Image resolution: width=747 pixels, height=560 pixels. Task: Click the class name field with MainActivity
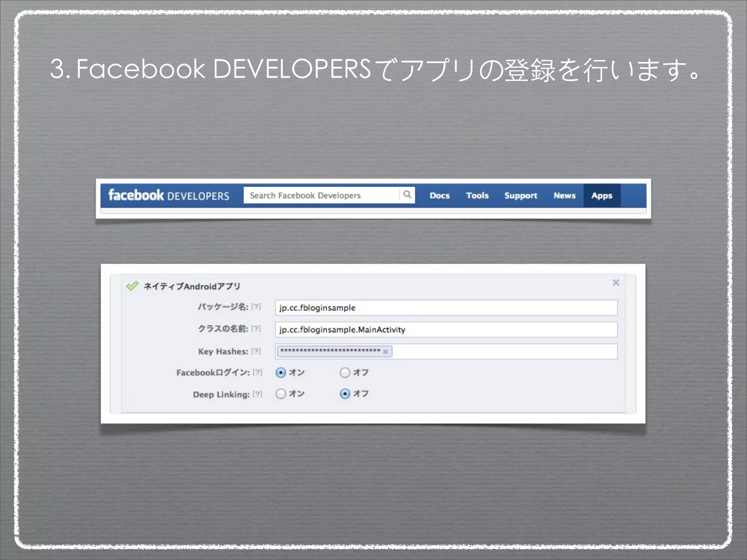click(x=446, y=330)
